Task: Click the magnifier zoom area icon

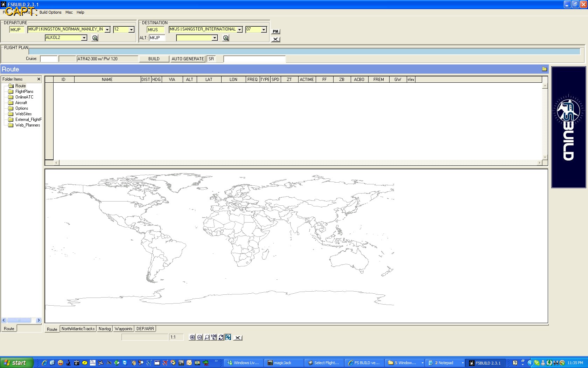Action: pos(207,337)
